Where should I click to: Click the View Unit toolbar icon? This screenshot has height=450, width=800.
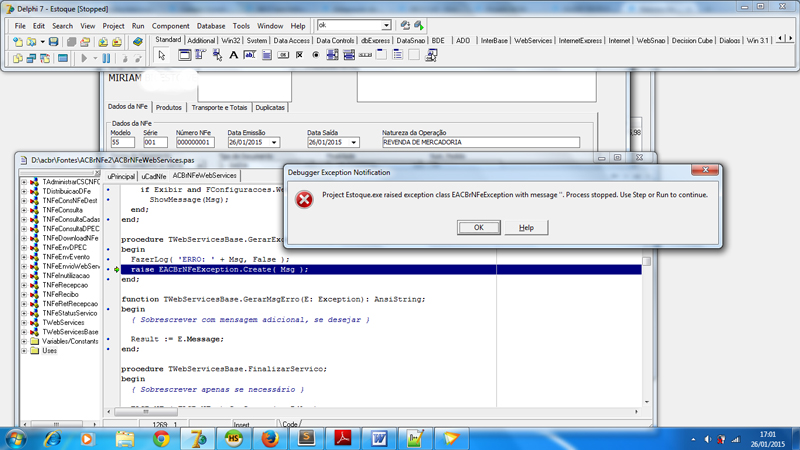[x=18, y=59]
